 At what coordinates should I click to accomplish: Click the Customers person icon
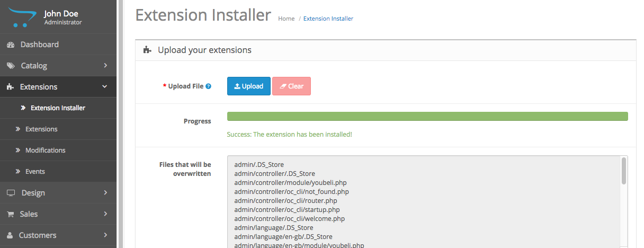pyautogui.click(x=10, y=235)
